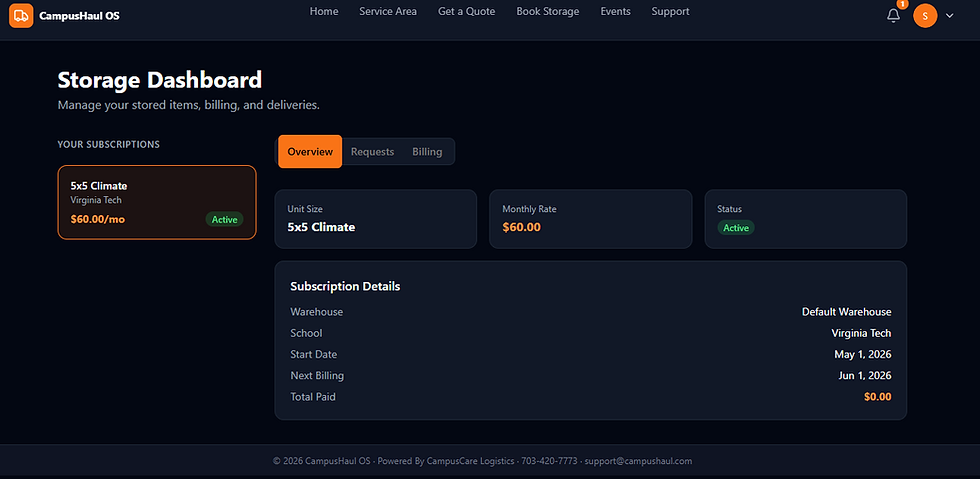Expand the account menu chevron
Viewport: 980px width, 479px height.
coord(949,16)
